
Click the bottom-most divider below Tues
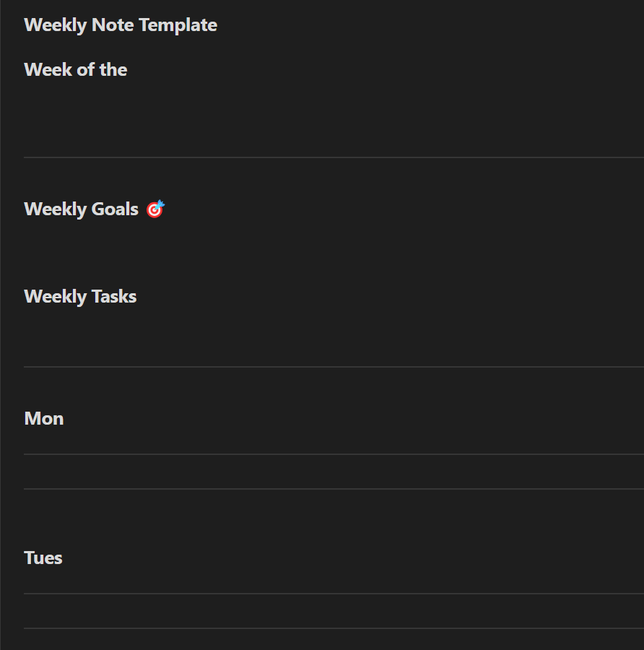(332, 628)
